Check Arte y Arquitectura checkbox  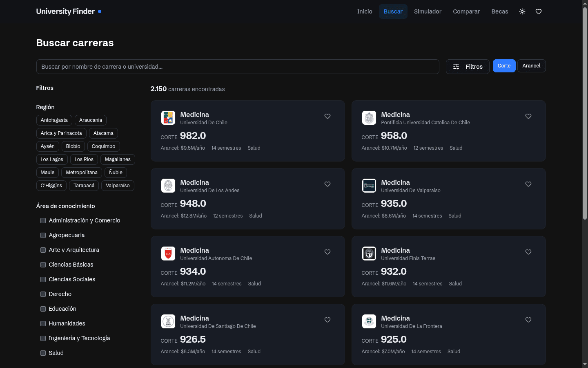tap(43, 250)
